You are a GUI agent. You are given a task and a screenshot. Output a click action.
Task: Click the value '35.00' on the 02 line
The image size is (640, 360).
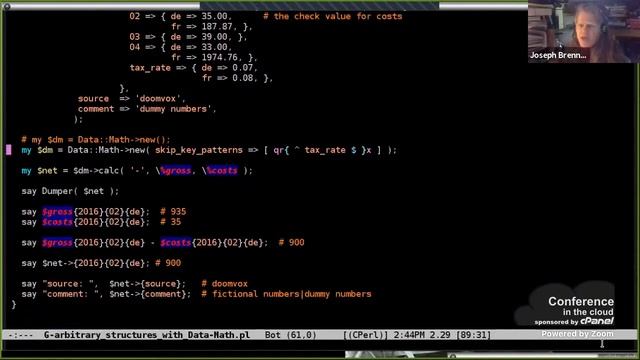(214, 16)
